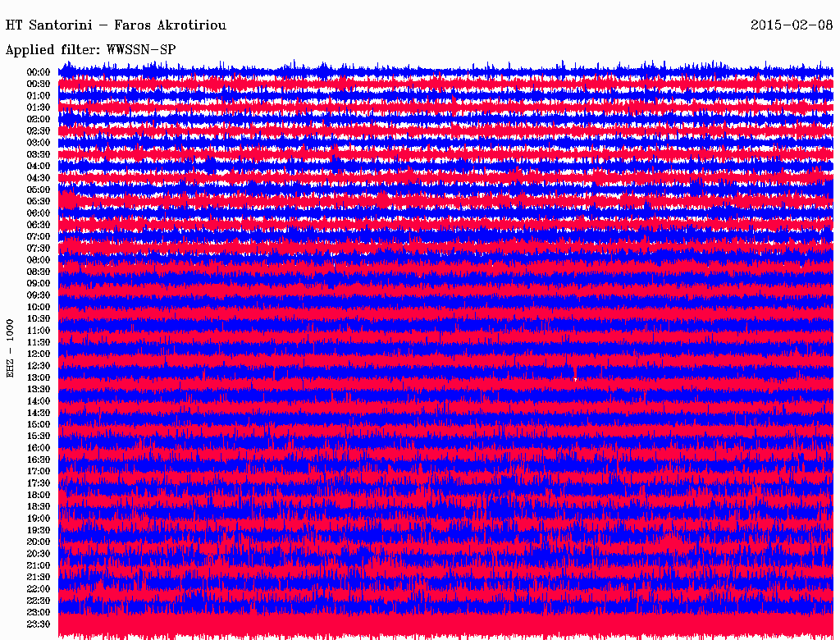The width and height of the screenshot is (840, 640).
Task: Select the 22:30 time label
Action: point(39,601)
